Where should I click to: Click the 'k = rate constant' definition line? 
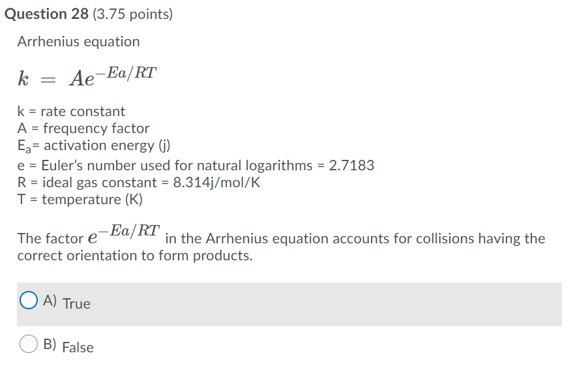pyautogui.click(x=70, y=112)
